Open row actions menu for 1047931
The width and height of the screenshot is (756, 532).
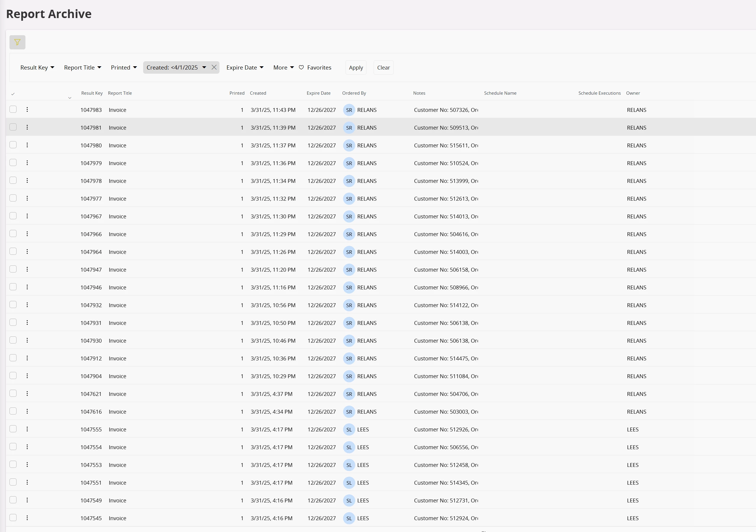(27, 323)
